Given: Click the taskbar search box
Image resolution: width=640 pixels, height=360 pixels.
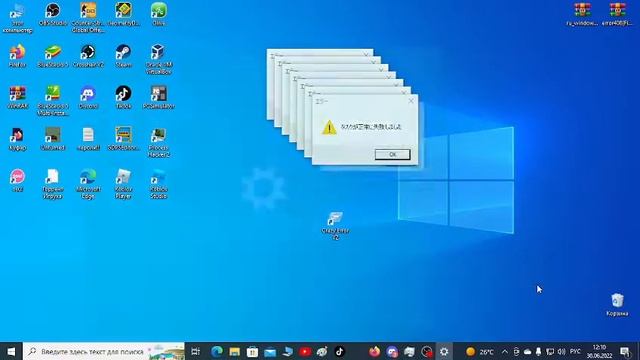Looking at the screenshot, I should pyautogui.click(x=104, y=351).
